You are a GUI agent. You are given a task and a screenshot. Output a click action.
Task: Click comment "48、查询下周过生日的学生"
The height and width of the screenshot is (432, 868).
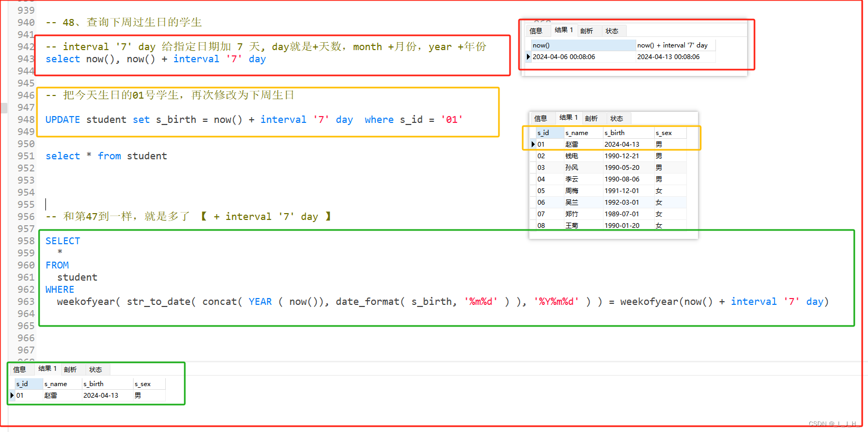[124, 22]
